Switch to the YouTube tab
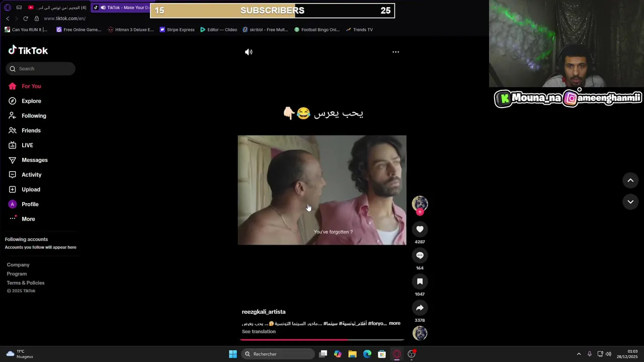Viewport: 644px width, 362px height. (58, 8)
